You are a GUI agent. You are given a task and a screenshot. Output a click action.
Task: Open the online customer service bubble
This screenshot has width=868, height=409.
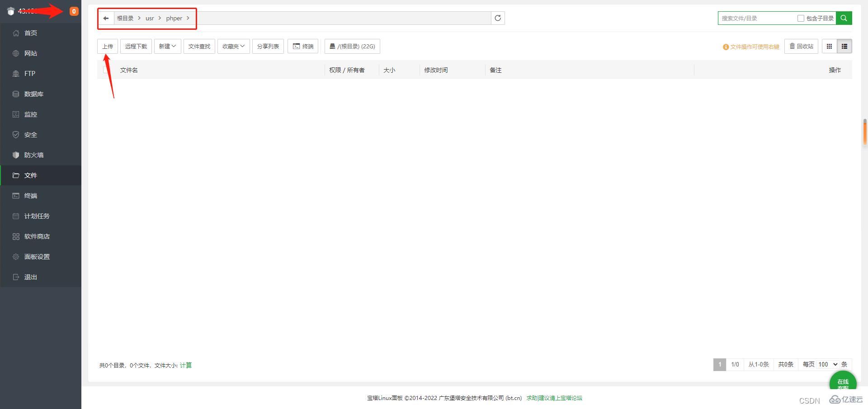point(843,381)
